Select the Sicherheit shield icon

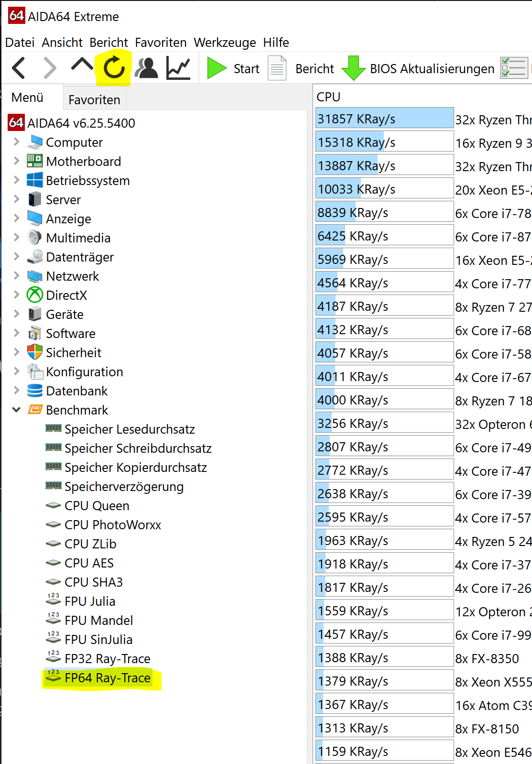(x=35, y=352)
